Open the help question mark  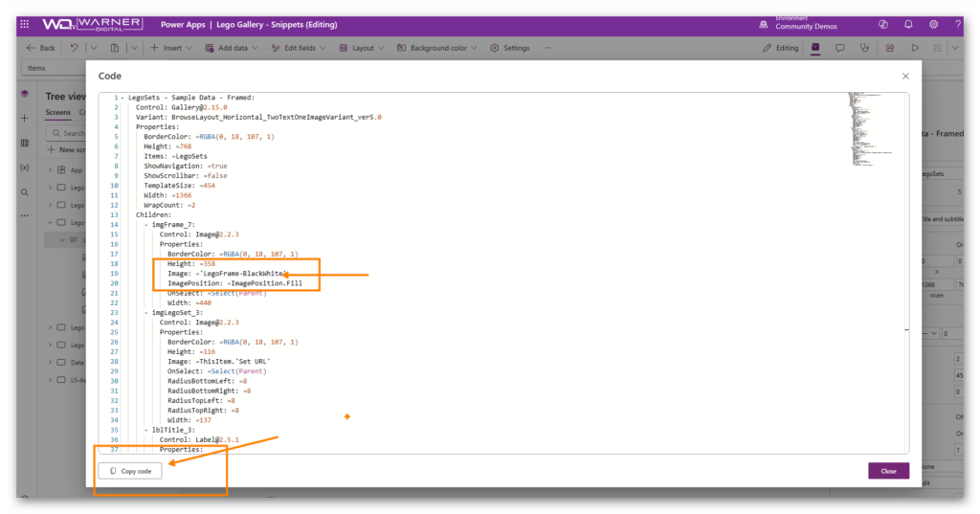[957, 24]
